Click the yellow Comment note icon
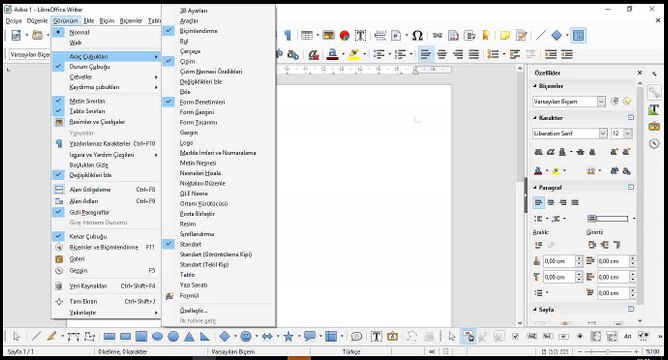This screenshot has width=668, height=360. [x=505, y=36]
